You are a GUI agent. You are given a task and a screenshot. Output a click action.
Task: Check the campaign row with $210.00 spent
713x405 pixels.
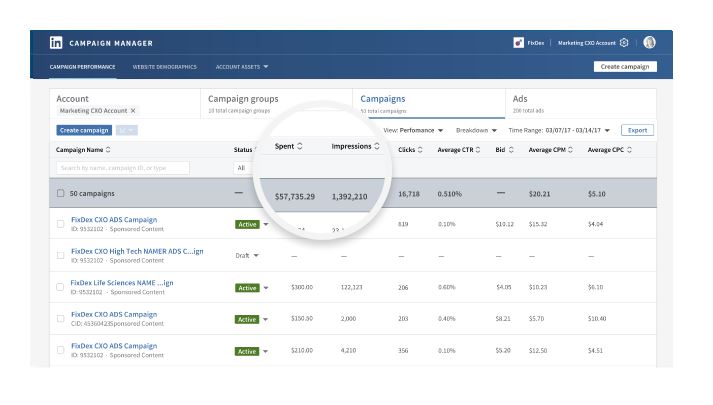pos(60,350)
